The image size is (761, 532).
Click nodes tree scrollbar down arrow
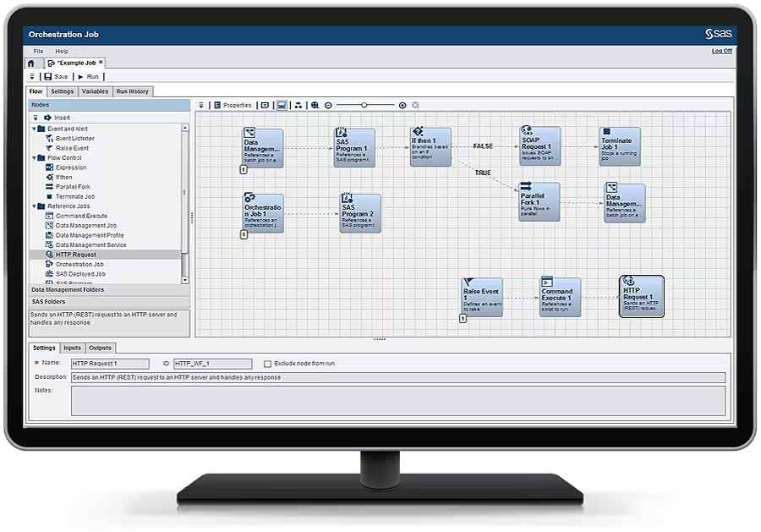[x=185, y=280]
